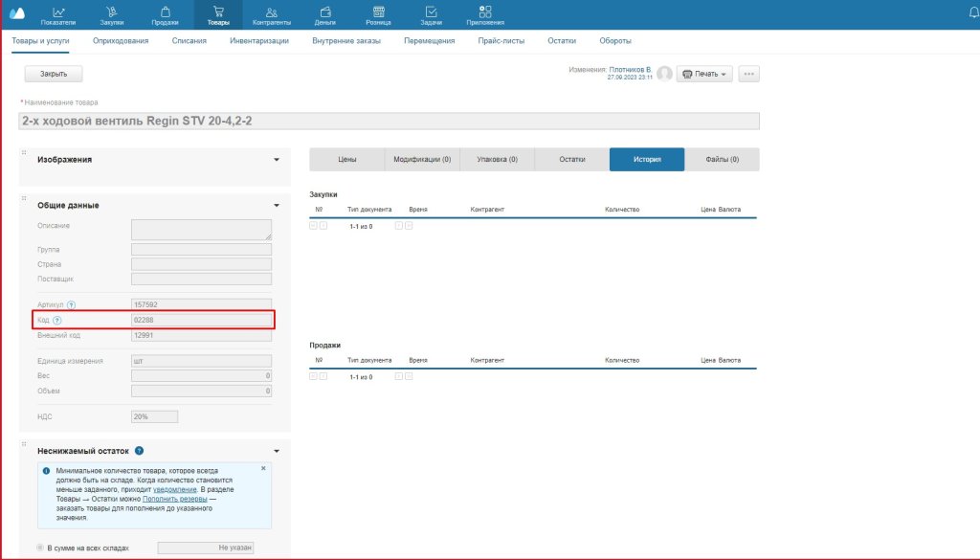Collapse the Изображения section
The height and width of the screenshot is (560, 980).
tap(277, 160)
